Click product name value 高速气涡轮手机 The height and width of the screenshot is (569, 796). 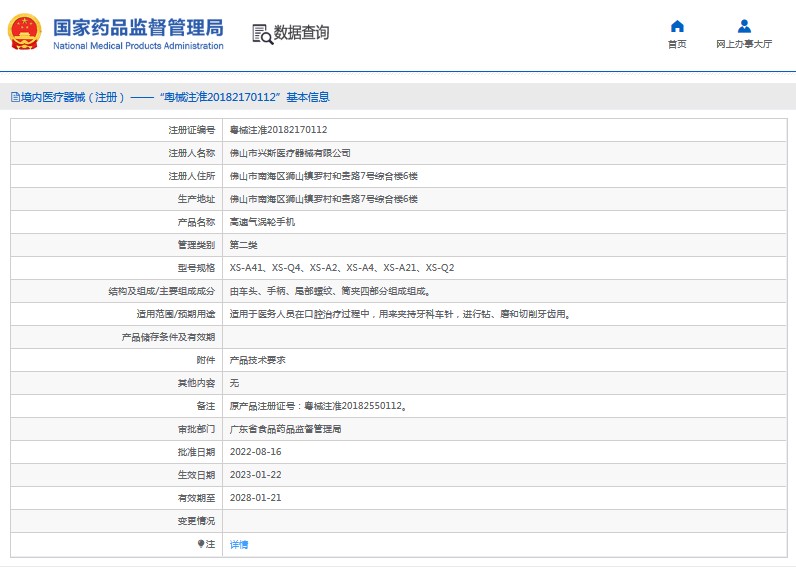click(x=262, y=222)
